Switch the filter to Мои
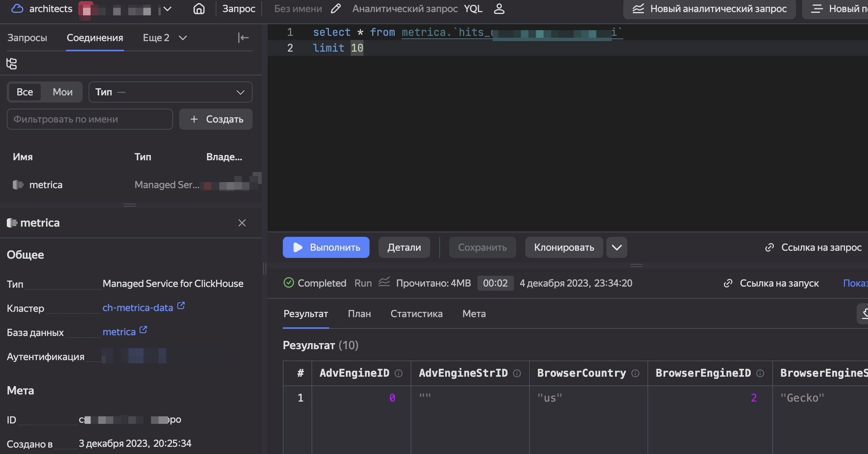Screen dimensions: 868x454 [63, 92]
